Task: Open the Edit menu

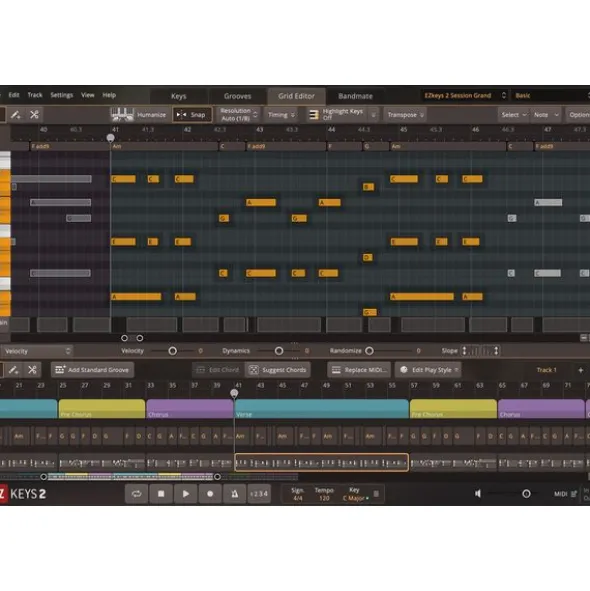Action: (x=14, y=95)
